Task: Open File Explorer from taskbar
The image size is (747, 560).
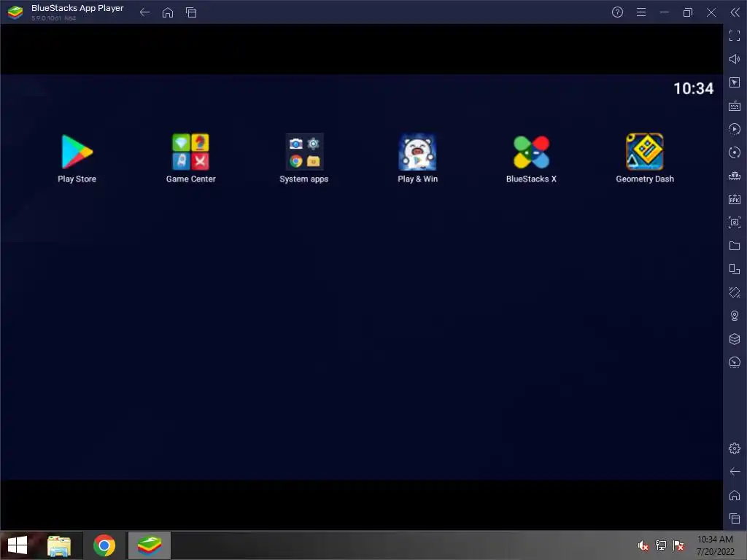Action: click(x=59, y=545)
